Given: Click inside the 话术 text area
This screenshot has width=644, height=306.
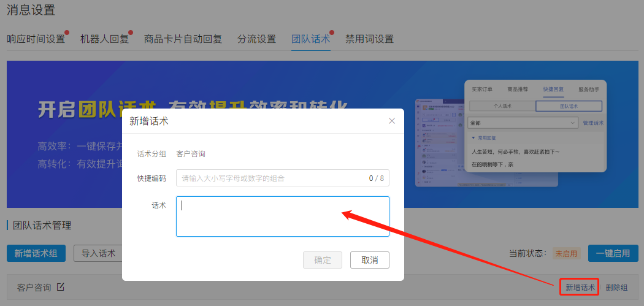Looking at the screenshot, I should pos(282,216).
